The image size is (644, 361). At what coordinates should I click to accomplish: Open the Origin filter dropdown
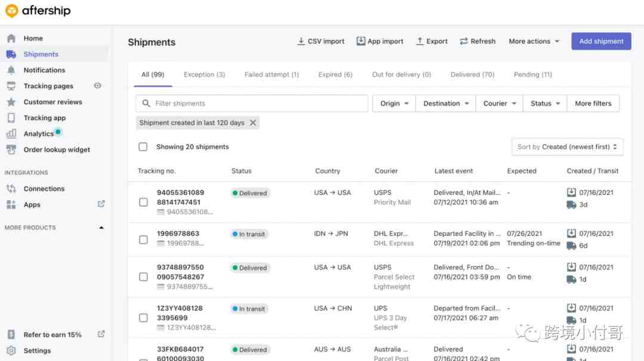tap(394, 104)
